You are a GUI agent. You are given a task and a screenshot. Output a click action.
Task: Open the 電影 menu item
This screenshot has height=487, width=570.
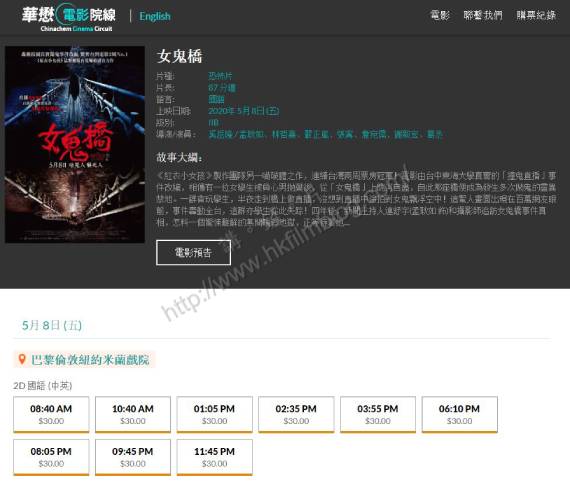click(x=440, y=15)
